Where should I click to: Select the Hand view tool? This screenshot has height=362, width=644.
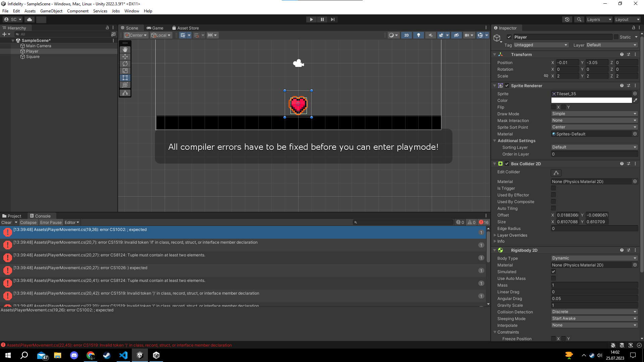point(125,50)
